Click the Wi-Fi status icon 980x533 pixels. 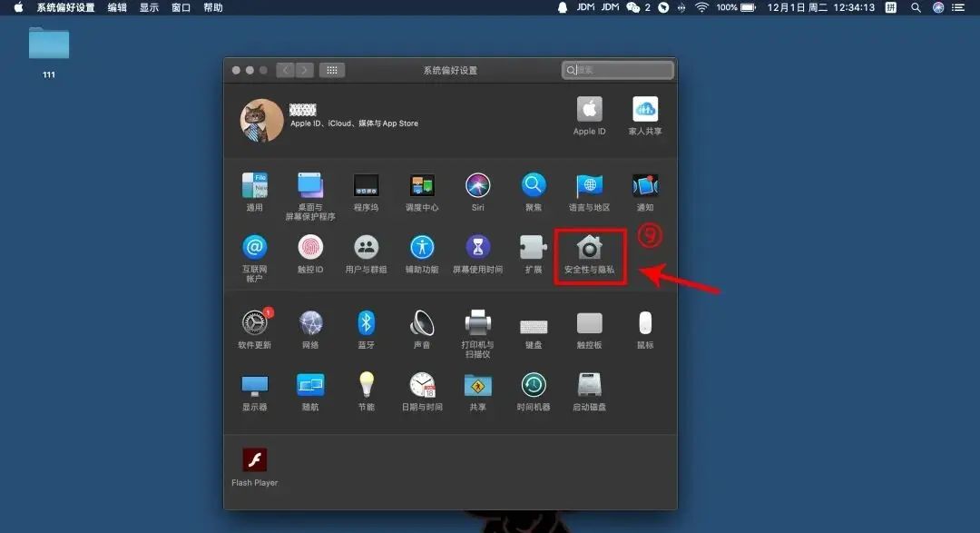701,7
